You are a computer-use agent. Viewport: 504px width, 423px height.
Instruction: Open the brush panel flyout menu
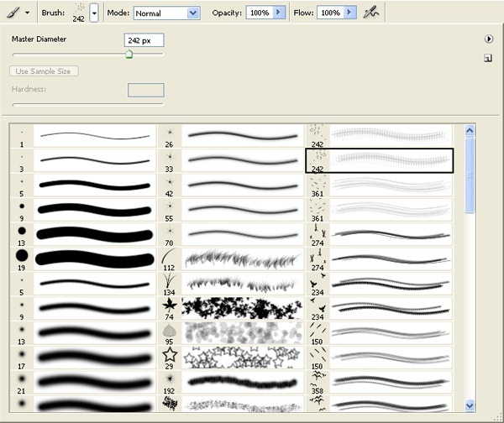487,39
